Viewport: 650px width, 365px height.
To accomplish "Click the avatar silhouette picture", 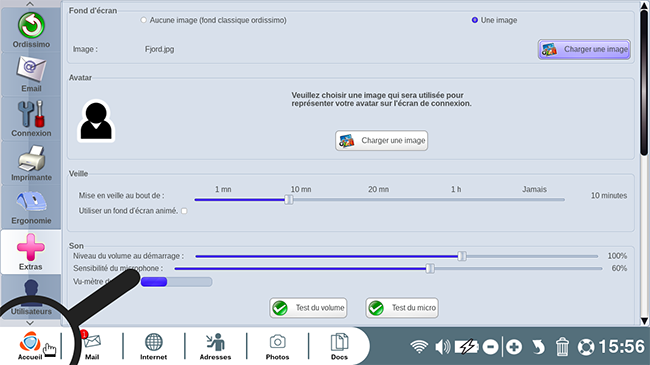I will [x=96, y=121].
